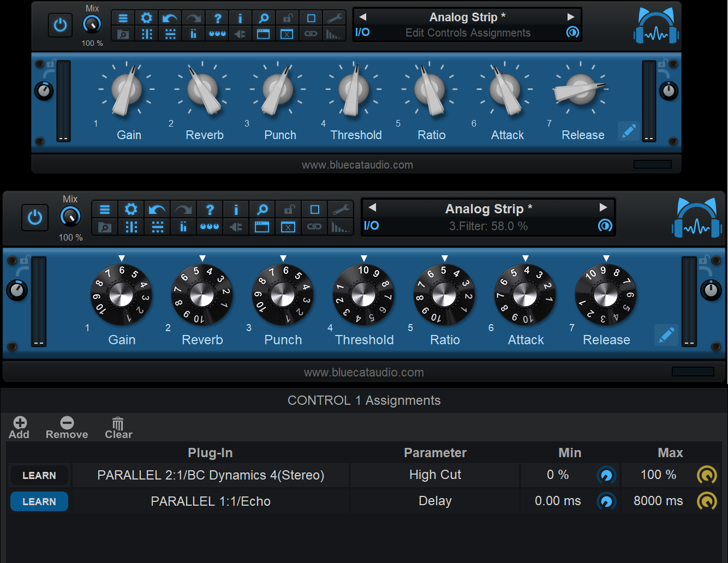
Task: Click yellow Max knob for High Cut row
Action: coord(707,475)
